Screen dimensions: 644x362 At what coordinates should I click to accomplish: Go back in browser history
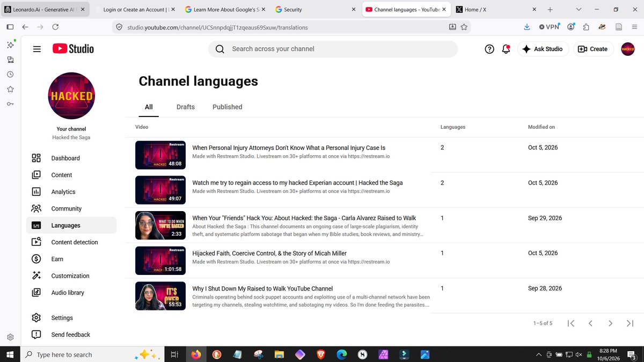click(x=25, y=27)
